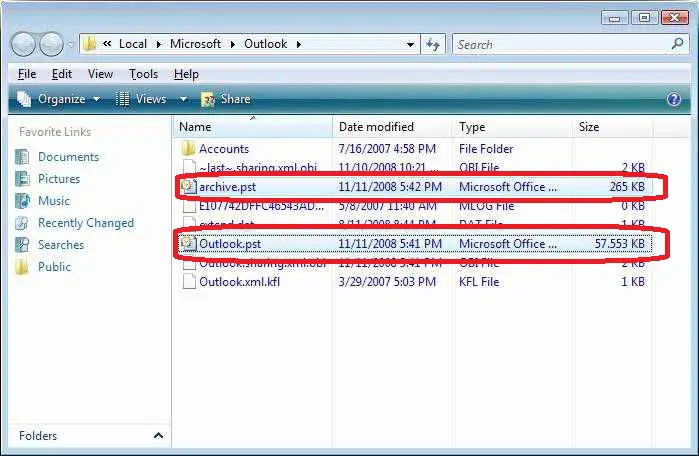Click the 265 KB size of archive.pst

627,187
